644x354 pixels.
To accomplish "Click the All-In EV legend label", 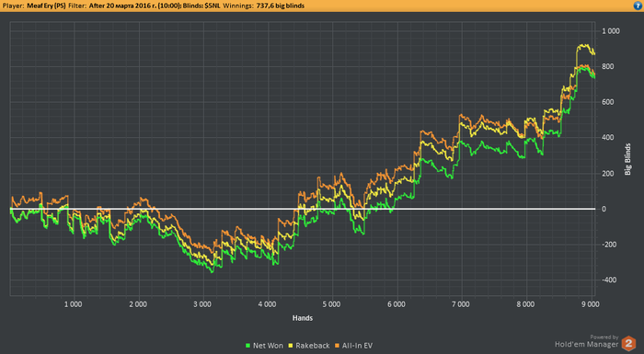I will pos(357,346).
